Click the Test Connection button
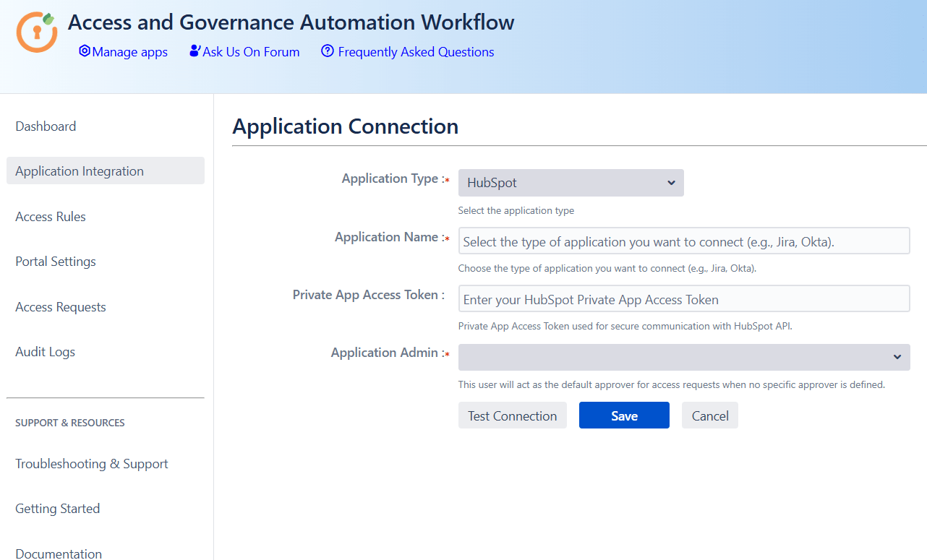927x560 pixels. (x=513, y=415)
